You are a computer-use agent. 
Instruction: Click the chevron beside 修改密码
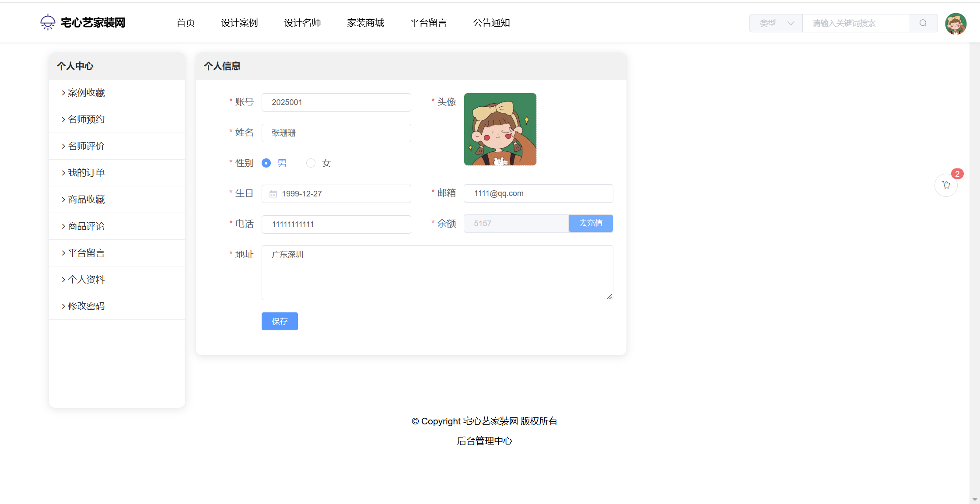[x=63, y=306]
